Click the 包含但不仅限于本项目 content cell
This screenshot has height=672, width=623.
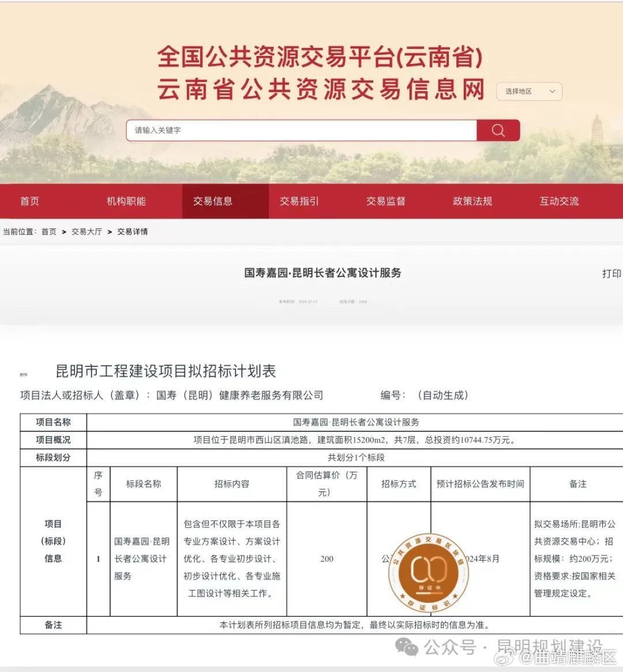point(232,559)
